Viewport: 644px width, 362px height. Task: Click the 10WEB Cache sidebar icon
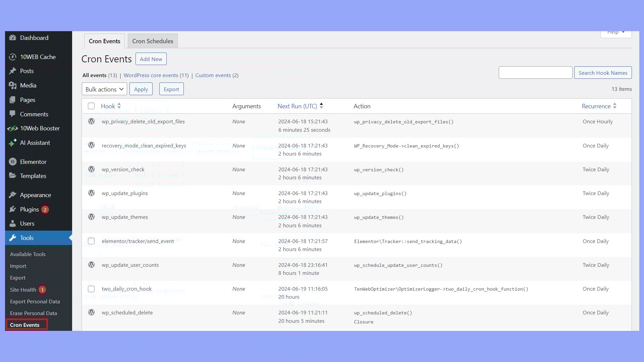point(13,57)
